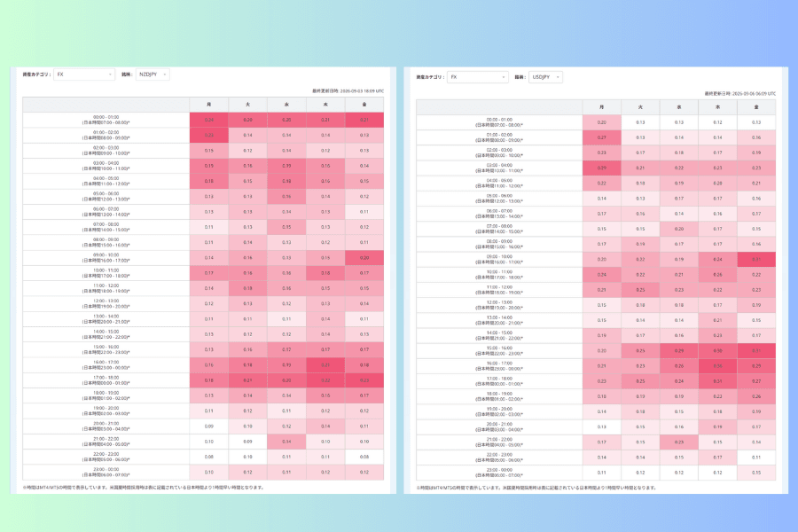Click the 00:00 - 01:00 row label in the USDJPY table
The height and width of the screenshot is (532, 798).
click(499, 122)
